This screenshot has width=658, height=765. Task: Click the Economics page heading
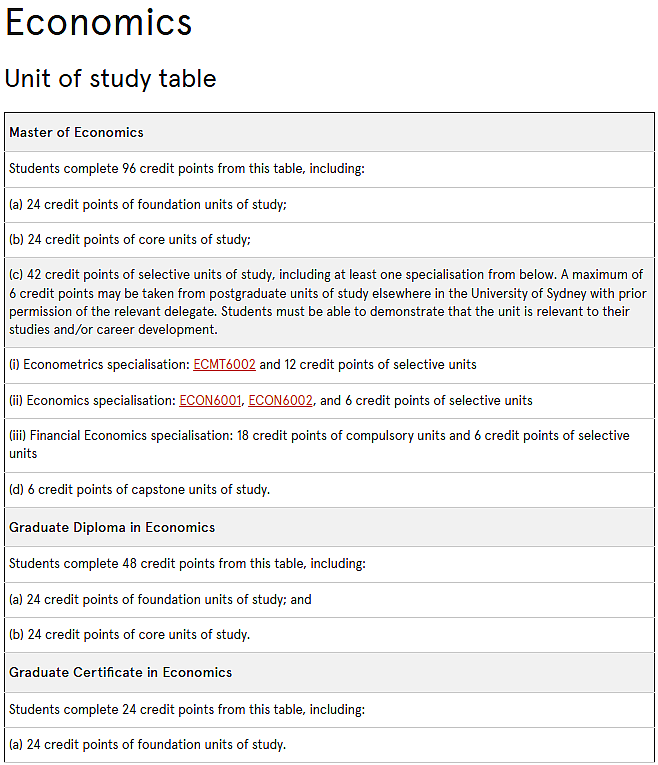click(99, 23)
